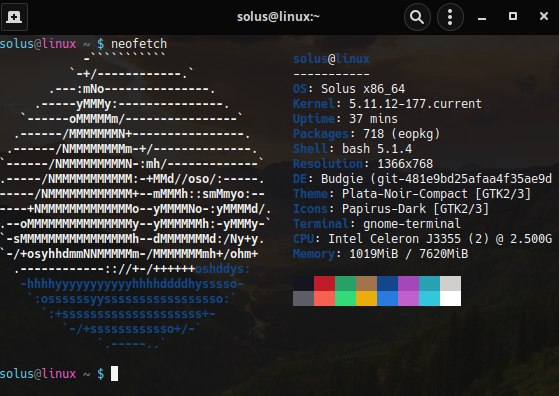The width and height of the screenshot is (559, 396).
Task: Click the bright blue swatch in bottom row
Action: pos(388,299)
